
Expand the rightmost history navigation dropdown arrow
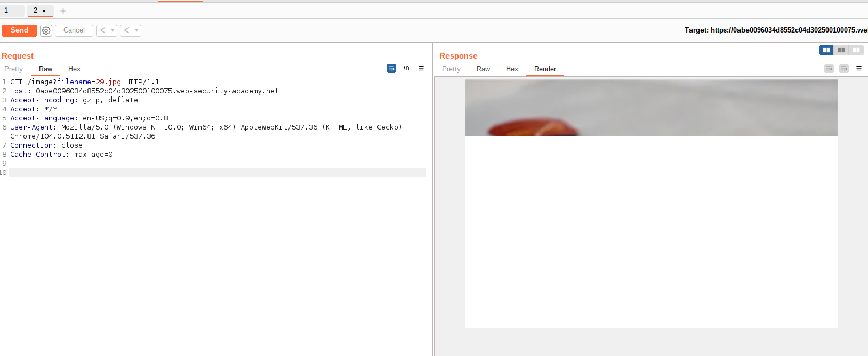136,30
